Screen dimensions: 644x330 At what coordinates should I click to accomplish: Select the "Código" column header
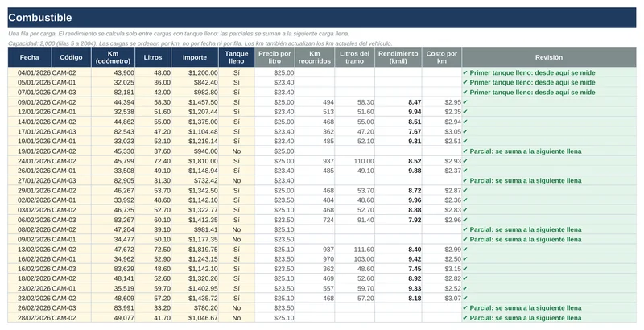[71, 57]
